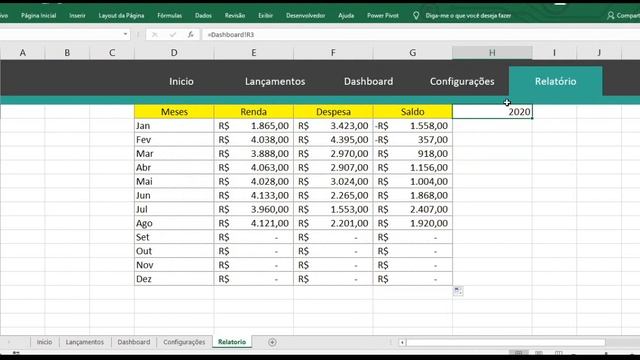Select the Ago month cell
The image size is (640, 360).
(x=174, y=223)
